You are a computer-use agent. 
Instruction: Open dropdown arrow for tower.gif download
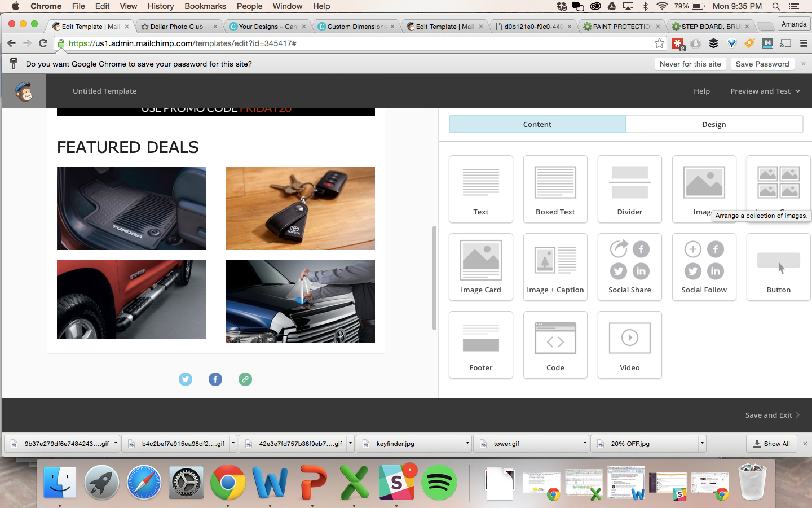pyautogui.click(x=585, y=443)
